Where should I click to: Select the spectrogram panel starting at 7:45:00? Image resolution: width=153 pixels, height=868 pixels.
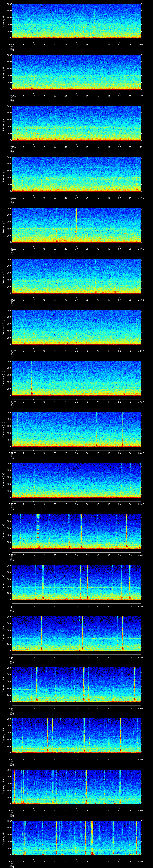click(x=76, y=838)
